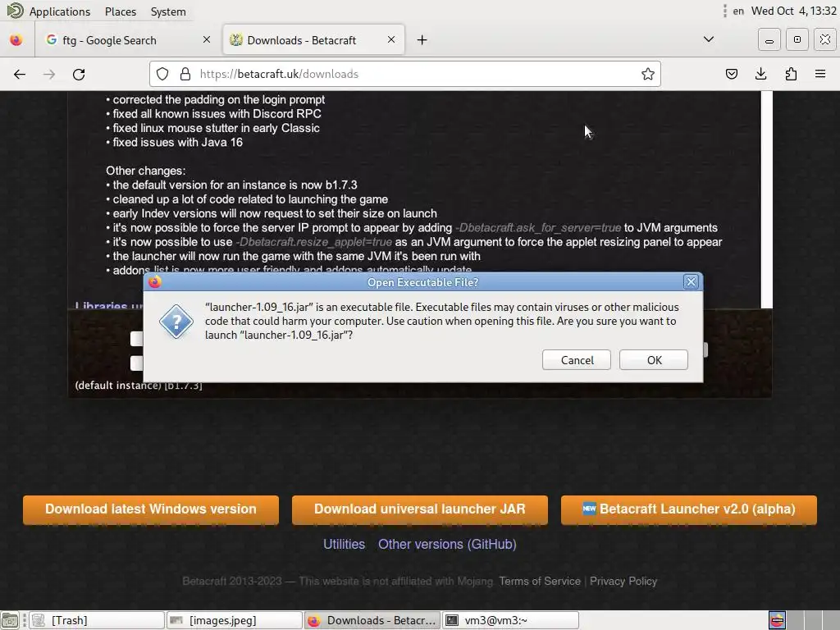The height and width of the screenshot is (630, 840).
Task: Go forward in browser history
Action: tap(49, 74)
